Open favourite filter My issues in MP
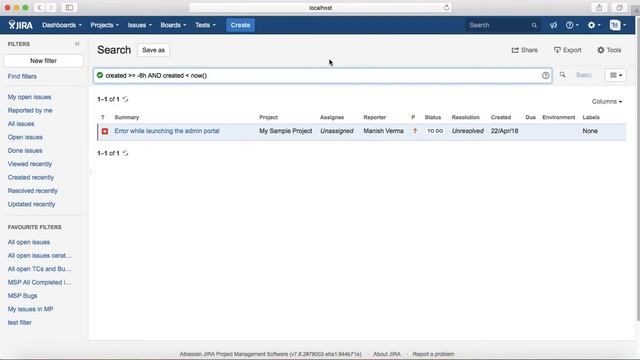This screenshot has height=360, width=640. 30,309
